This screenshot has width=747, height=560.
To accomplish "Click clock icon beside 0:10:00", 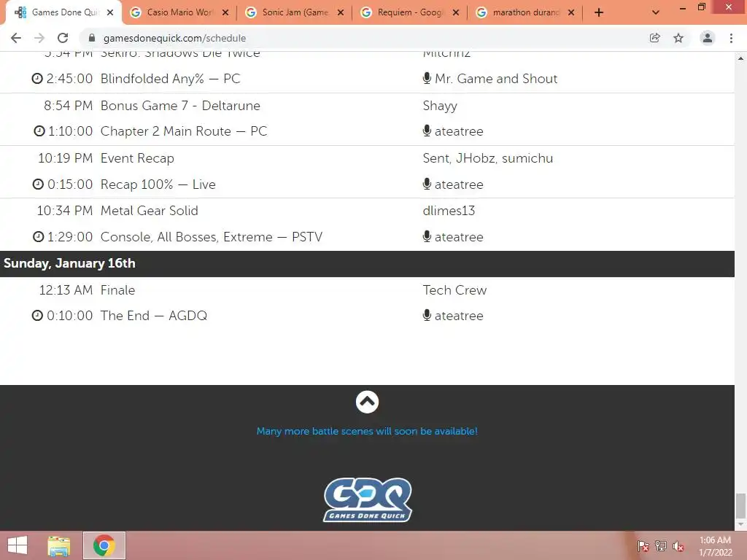I will [x=37, y=315].
